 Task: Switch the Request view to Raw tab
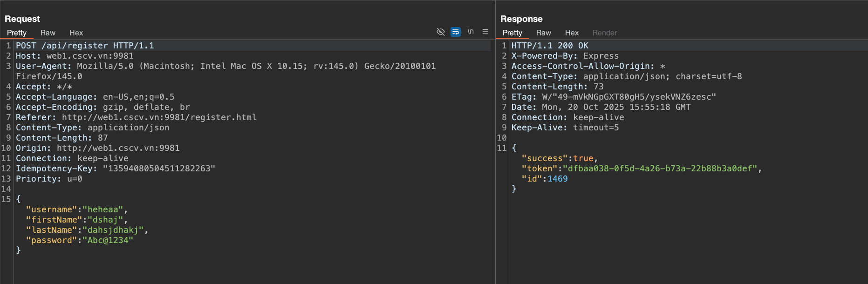[x=48, y=33]
